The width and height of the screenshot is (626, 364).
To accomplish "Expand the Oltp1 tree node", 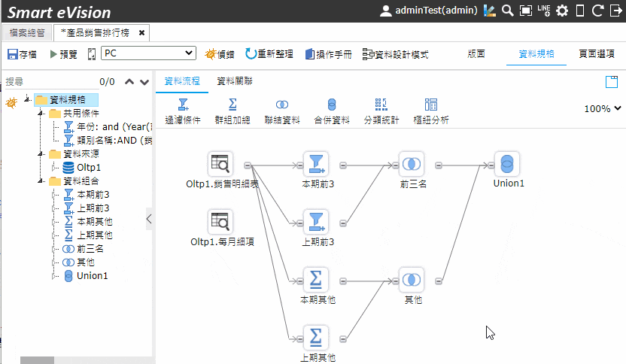I will click(55, 167).
